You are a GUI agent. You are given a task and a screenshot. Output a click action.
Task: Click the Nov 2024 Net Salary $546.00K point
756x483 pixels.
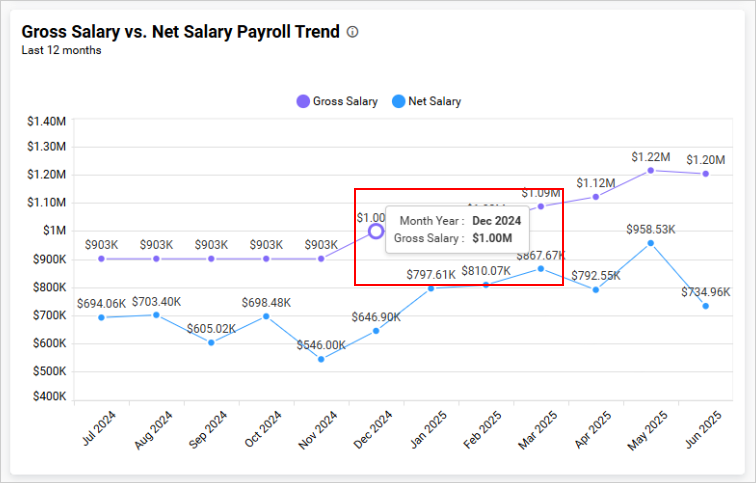click(x=321, y=359)
